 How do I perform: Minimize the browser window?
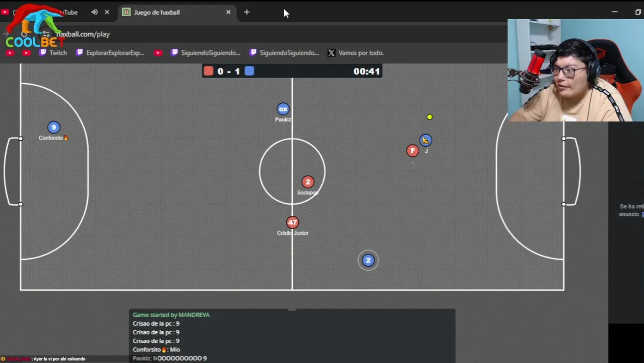[x=615, y=12]
